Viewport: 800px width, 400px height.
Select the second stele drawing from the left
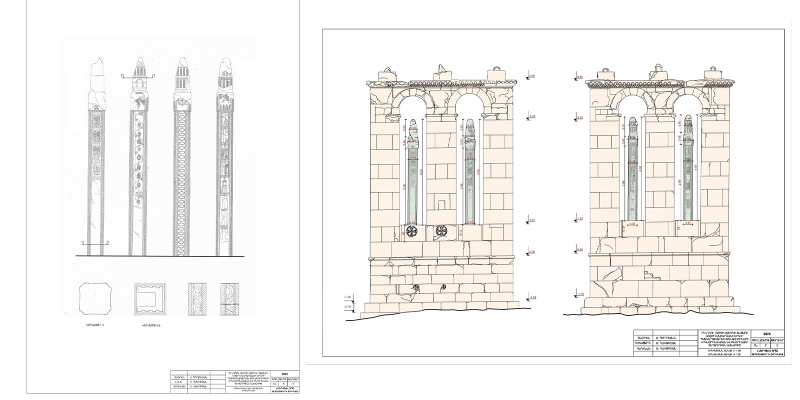pos(139,160)
